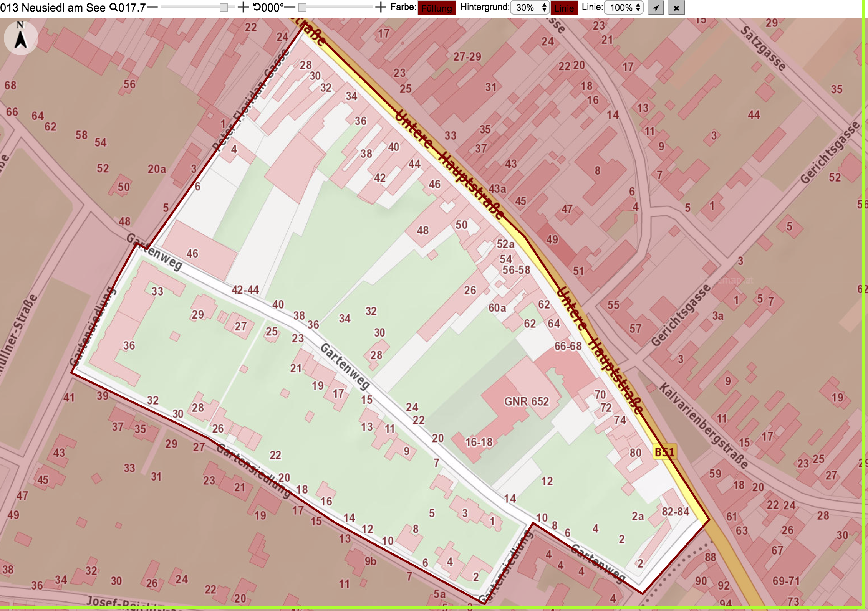The height and width of the screenshot is (611, 868).
Task: Open the Füllung fill color swatch
Action: coord(437,8)
